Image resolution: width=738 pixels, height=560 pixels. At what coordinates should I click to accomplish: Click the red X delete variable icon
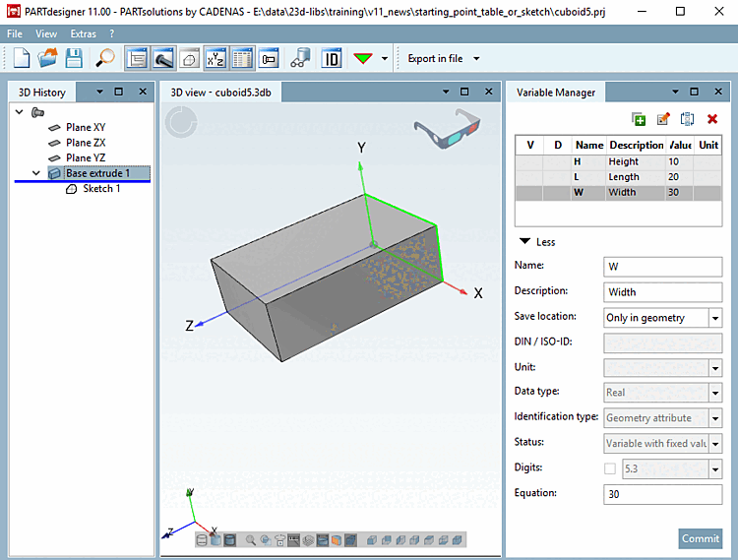point(712,119)
